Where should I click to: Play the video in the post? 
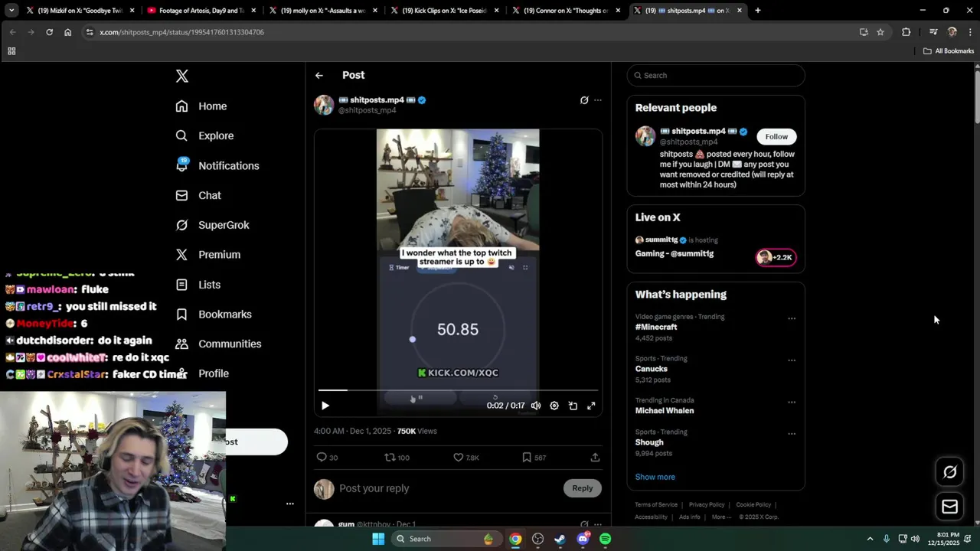coord(325,406)
